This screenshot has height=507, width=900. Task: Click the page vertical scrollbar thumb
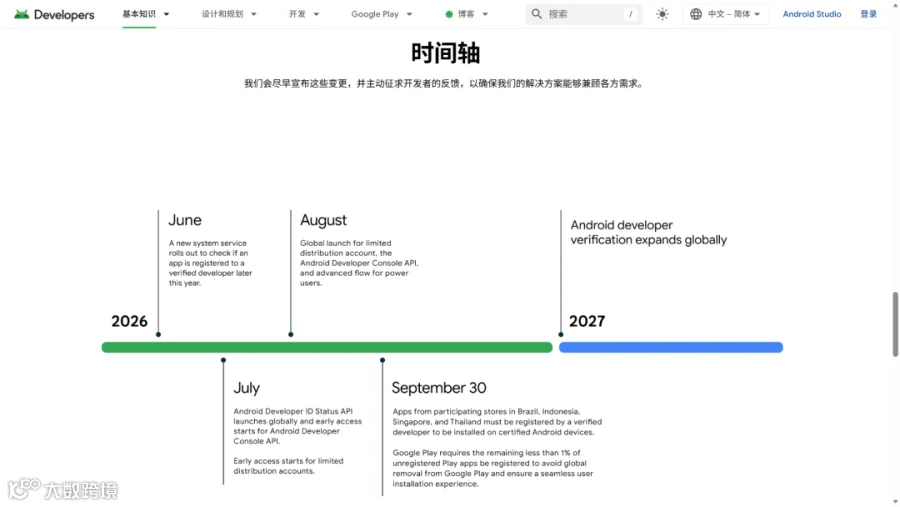pos(895,324)
